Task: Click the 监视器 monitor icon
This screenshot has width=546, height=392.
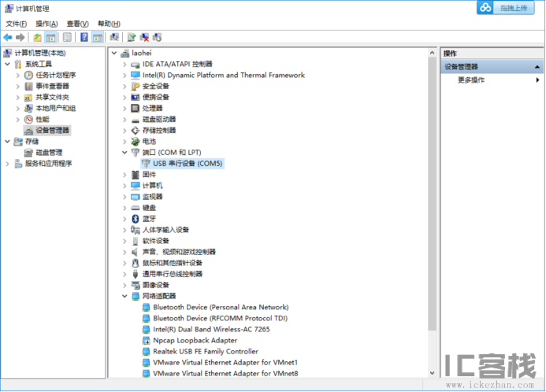Action: pos(135,197)
